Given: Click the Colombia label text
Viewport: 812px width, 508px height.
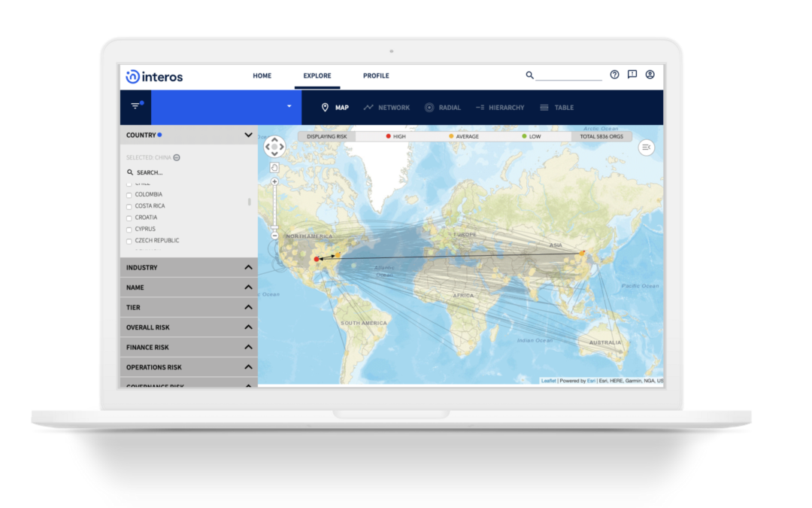Looking at the screenshot, I should [149, 194].
